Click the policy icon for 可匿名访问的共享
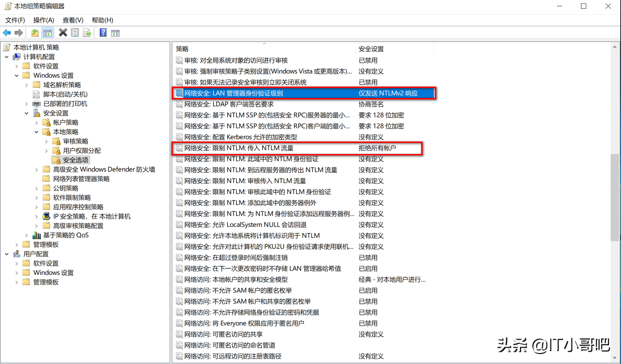Image resolution: width=621 pixels, height=364 pixels. [x=179, y=334]
